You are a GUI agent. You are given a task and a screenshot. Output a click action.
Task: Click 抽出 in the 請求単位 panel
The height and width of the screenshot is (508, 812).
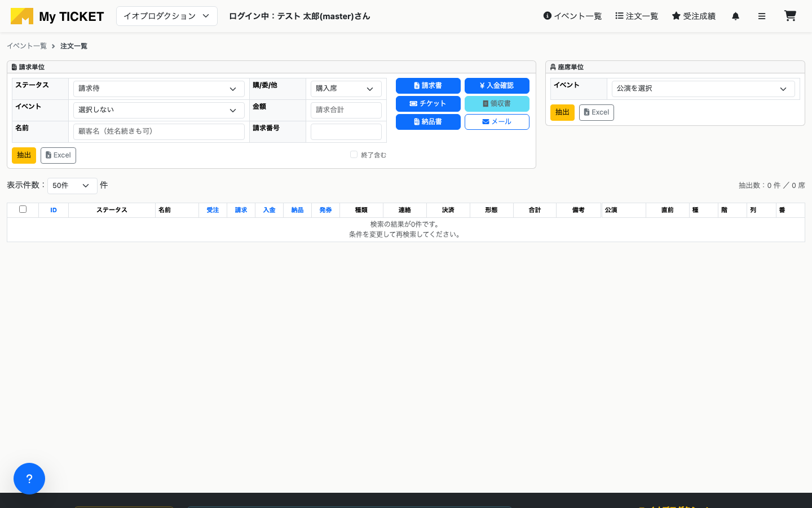click(24, 155)
